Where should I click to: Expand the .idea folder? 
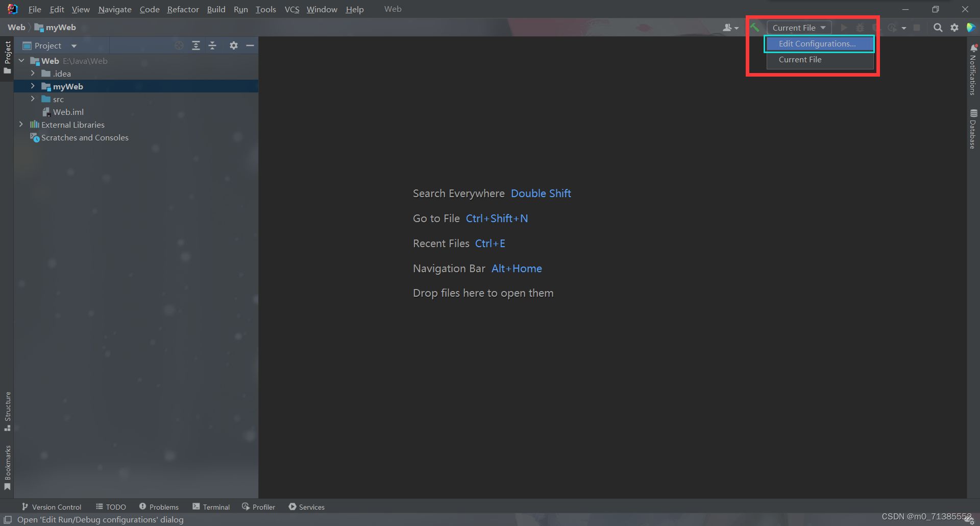(33, 74)
